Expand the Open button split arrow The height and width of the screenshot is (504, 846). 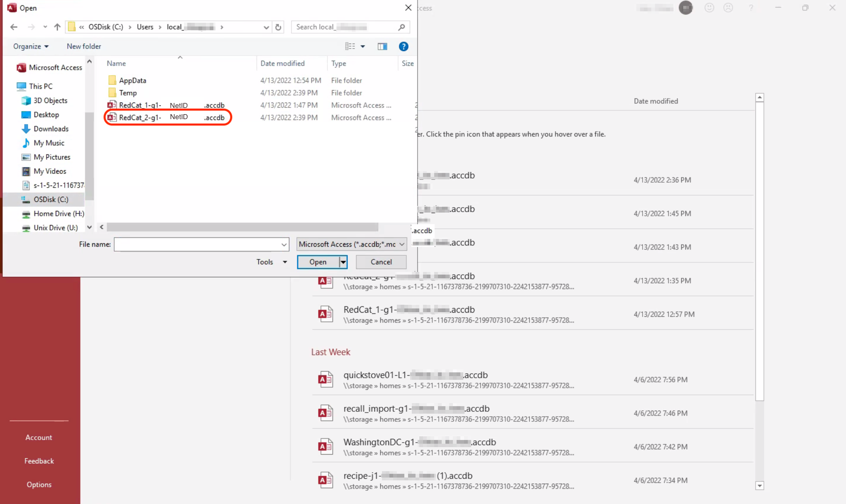point(343,262)
